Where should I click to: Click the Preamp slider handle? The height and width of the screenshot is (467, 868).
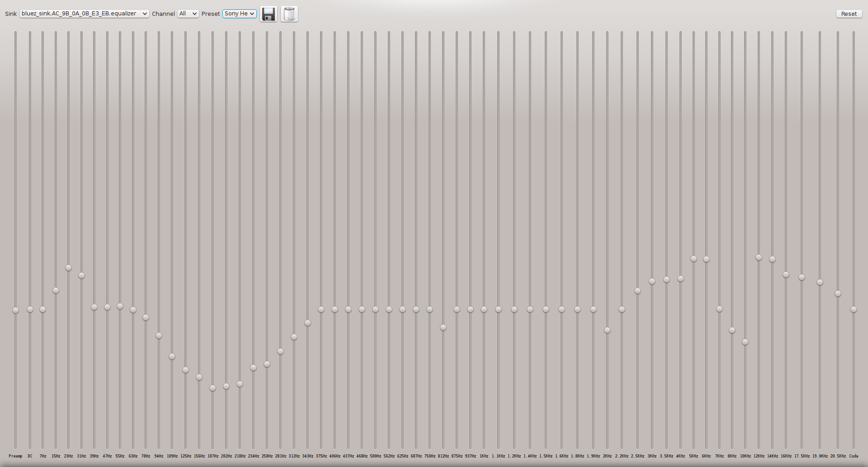coord(15,310)
